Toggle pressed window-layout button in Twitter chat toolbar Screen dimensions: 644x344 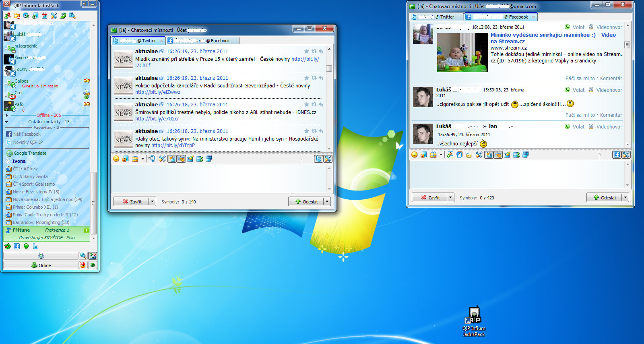(172, 159)
